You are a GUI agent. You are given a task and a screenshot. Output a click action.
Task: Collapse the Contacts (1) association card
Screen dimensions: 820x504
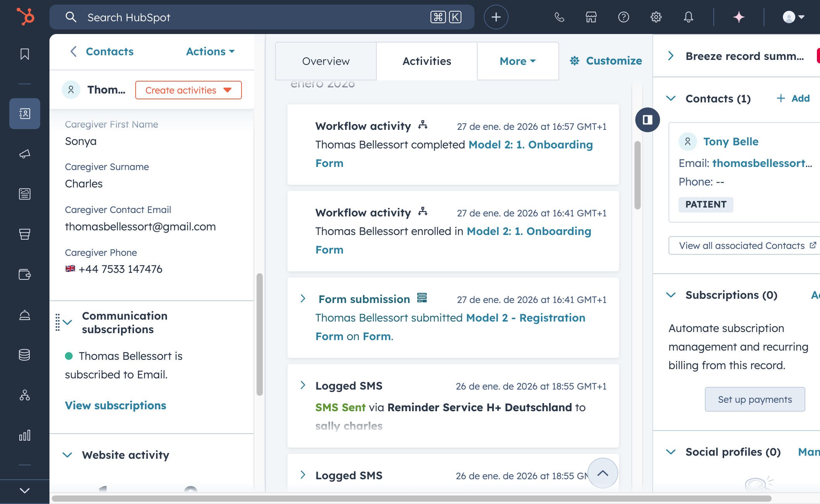coord(671,99)
